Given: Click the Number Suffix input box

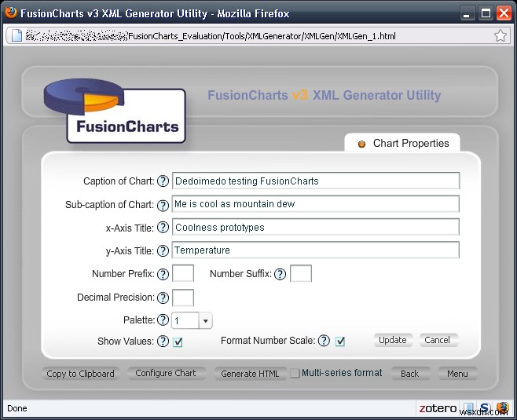Looking at the screenshot, I should pos(301,273).
